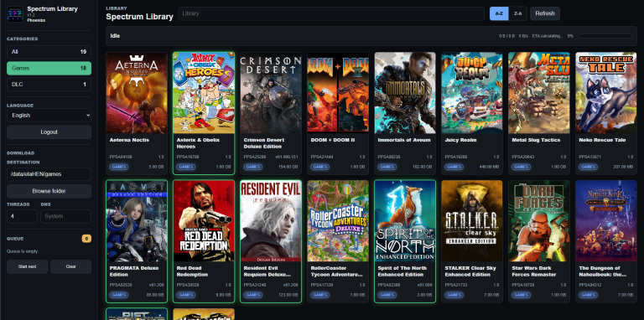
Task: Open the DOOM + DOOM II cover
Action: point(338,93)
